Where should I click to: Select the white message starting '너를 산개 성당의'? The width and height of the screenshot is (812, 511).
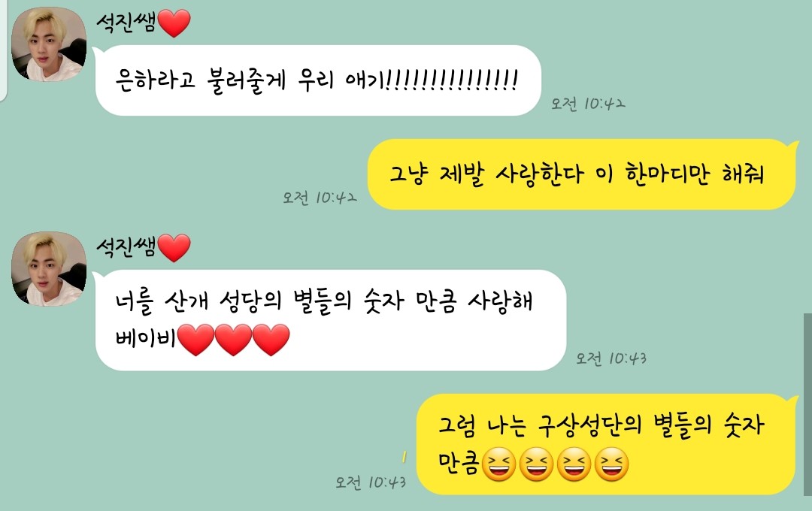click(330, 320)
